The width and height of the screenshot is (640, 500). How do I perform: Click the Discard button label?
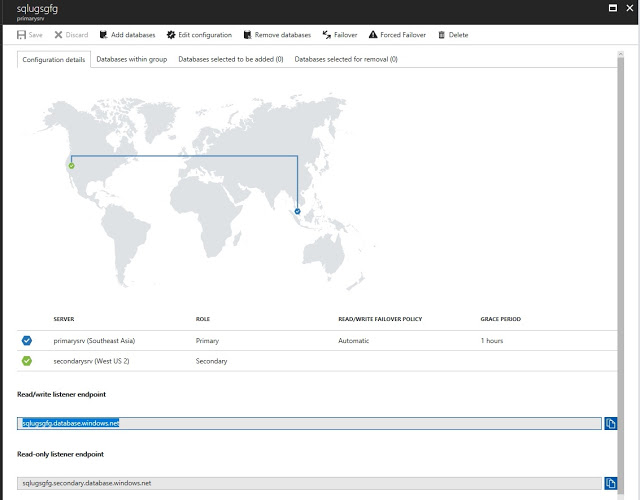tap(77, 35)
